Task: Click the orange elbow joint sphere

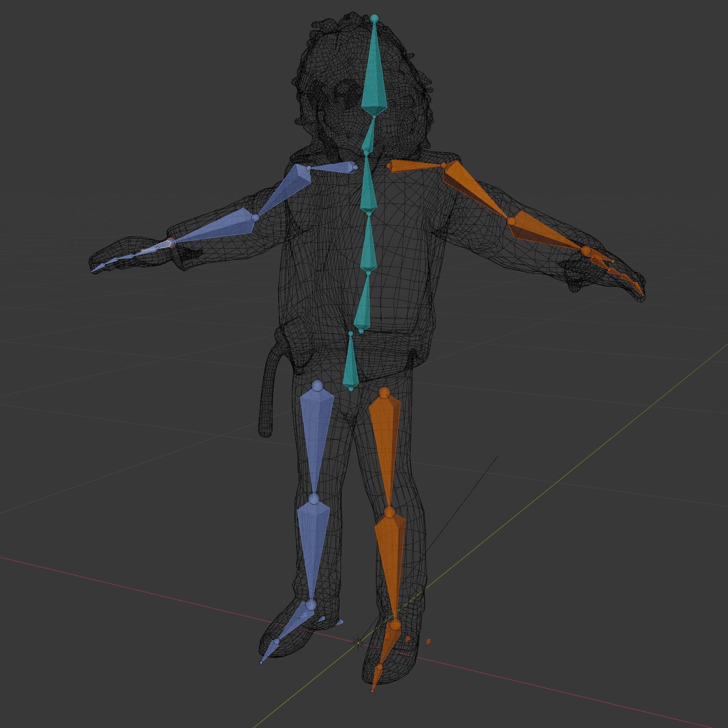Action: point(512,221)
